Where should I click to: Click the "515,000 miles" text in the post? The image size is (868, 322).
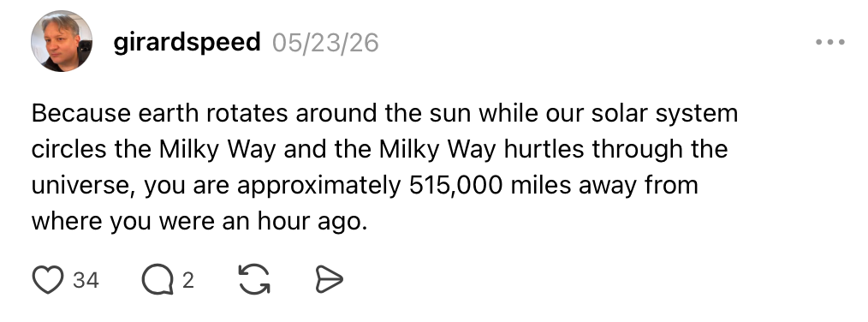pos(490,185)
